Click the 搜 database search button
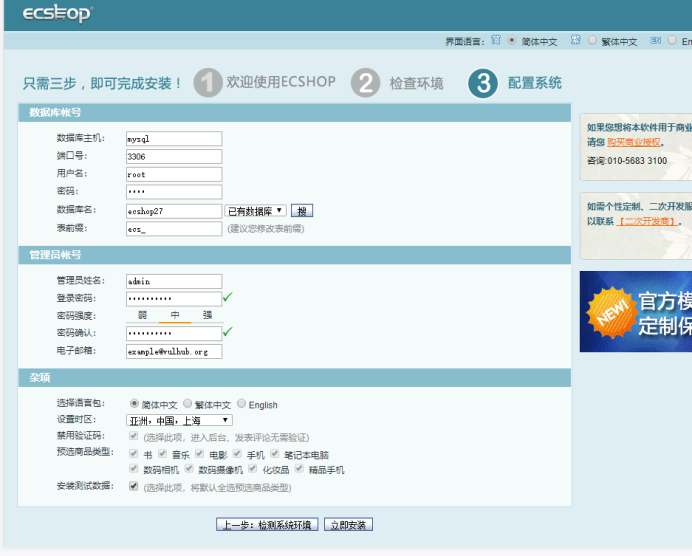The width and height of the screenshot is (692, 556). pos(302,211)
